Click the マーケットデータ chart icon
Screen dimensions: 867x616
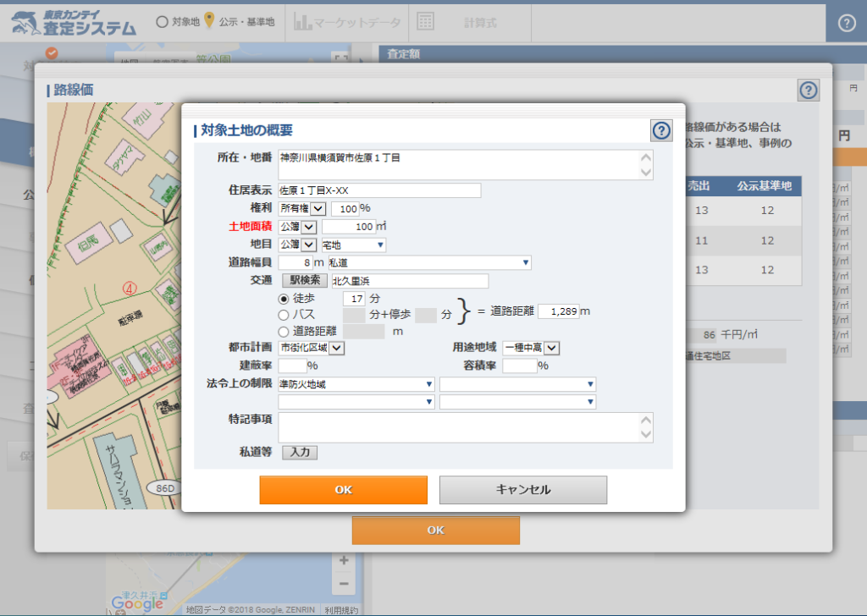point(302,21)
